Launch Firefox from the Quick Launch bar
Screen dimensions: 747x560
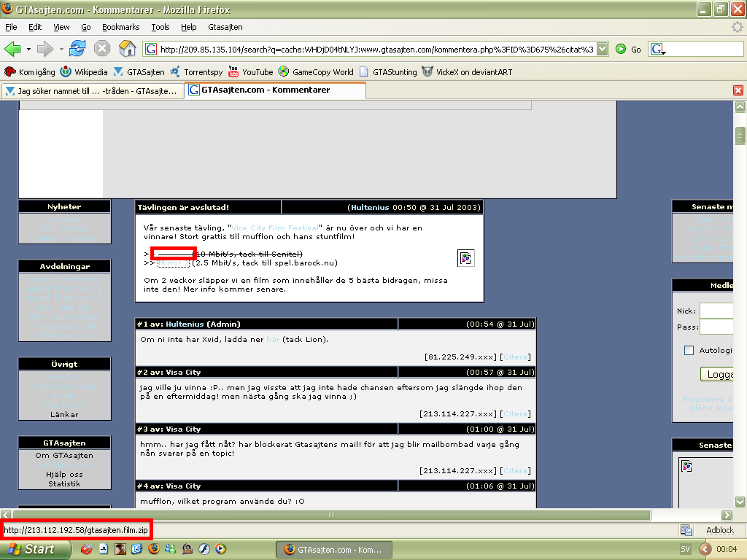coord(153,549)
